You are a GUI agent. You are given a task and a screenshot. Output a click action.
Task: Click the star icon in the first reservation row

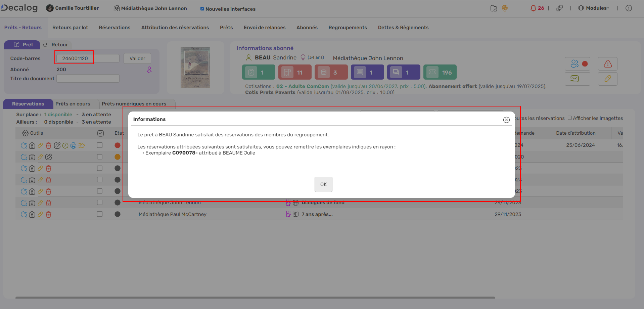[x=82, y=145]
